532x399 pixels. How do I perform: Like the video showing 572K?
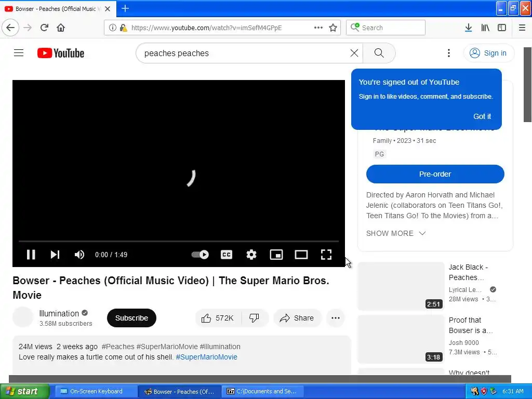click(x=218, y=318)
